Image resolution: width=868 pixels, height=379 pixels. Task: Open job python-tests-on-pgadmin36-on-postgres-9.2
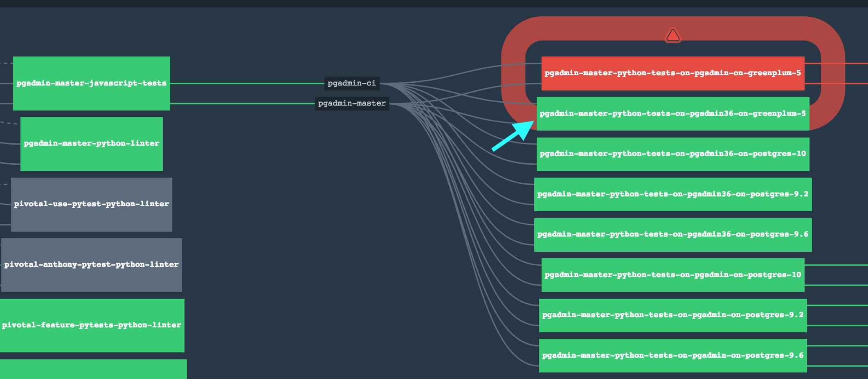pos(673,194)
